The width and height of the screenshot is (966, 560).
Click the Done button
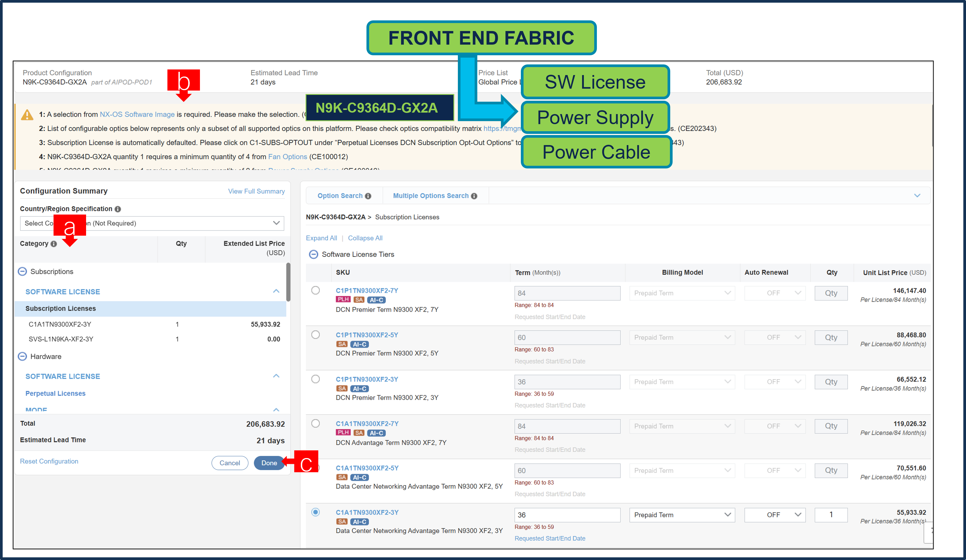click(269, 463)
